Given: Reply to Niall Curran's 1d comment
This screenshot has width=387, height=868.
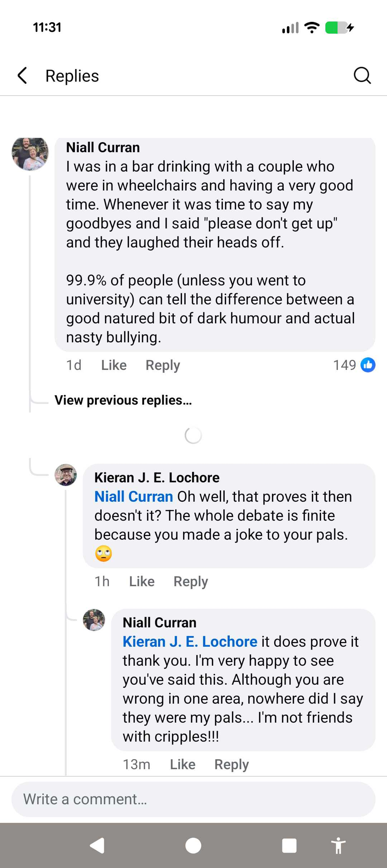Looking at the screenshot, I should click(x=163, y=365).
